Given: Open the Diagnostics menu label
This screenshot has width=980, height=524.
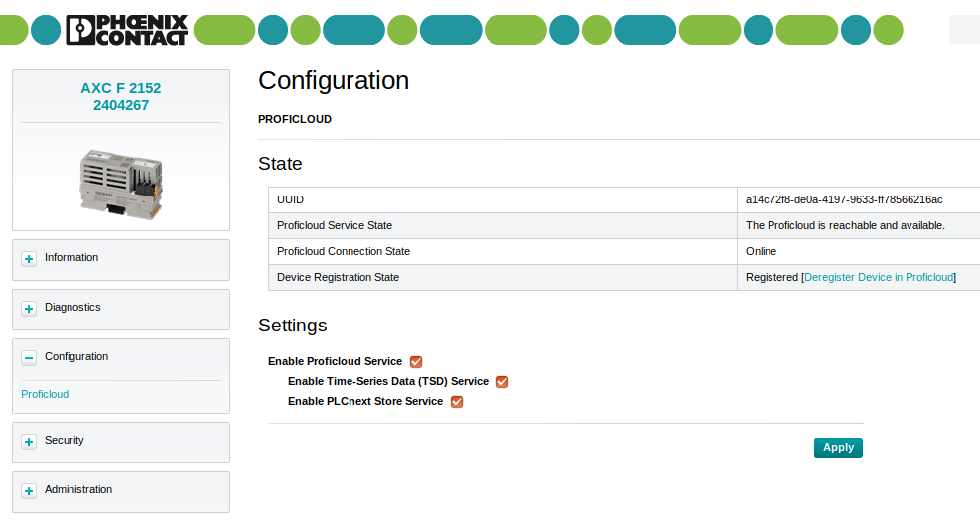Looking at the screenshot, I should pyautogui.click(x=72, y=307).
